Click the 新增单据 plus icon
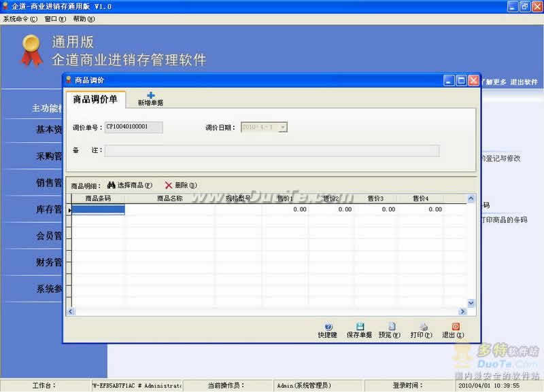Image resolution: width=544 pixels, height=392 pixels. pyautogui.click(x=150, y=96)
